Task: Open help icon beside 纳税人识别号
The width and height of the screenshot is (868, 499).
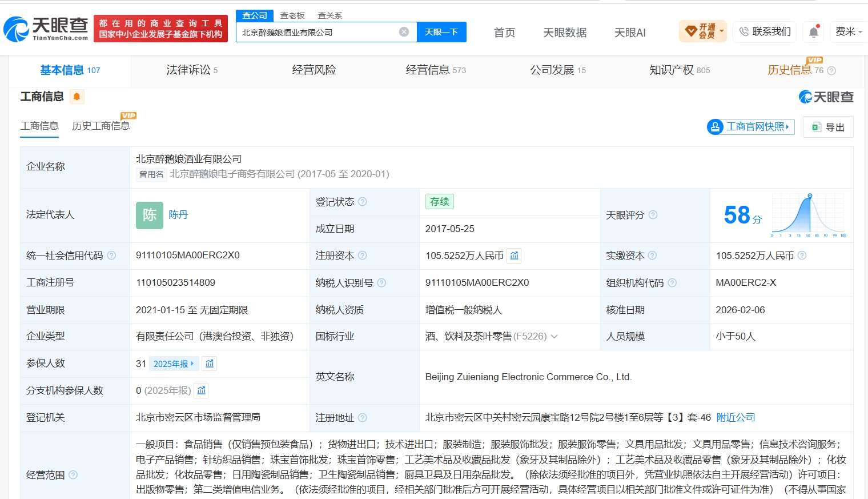Action: click(x=381, y=283)
